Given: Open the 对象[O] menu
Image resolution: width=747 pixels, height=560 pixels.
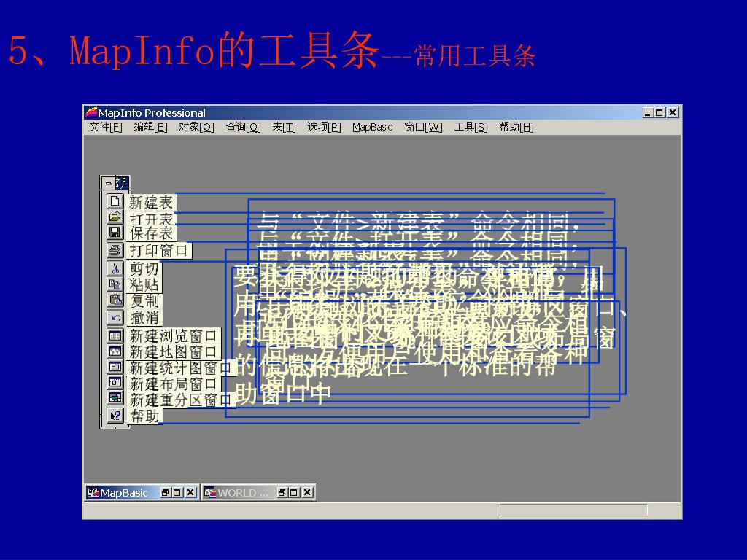Looking at the screenshot, I should pos(196,127).
